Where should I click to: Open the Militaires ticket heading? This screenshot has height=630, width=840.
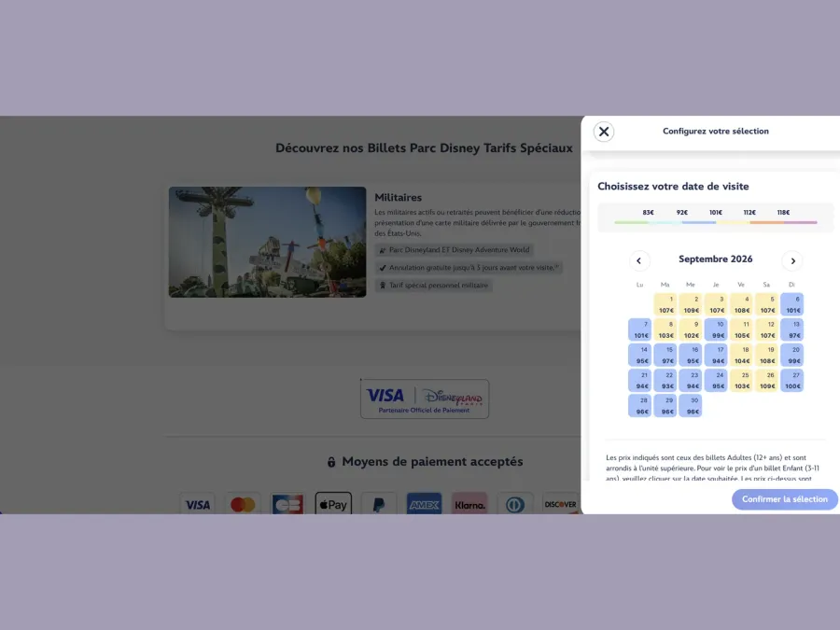click(398, 198)
